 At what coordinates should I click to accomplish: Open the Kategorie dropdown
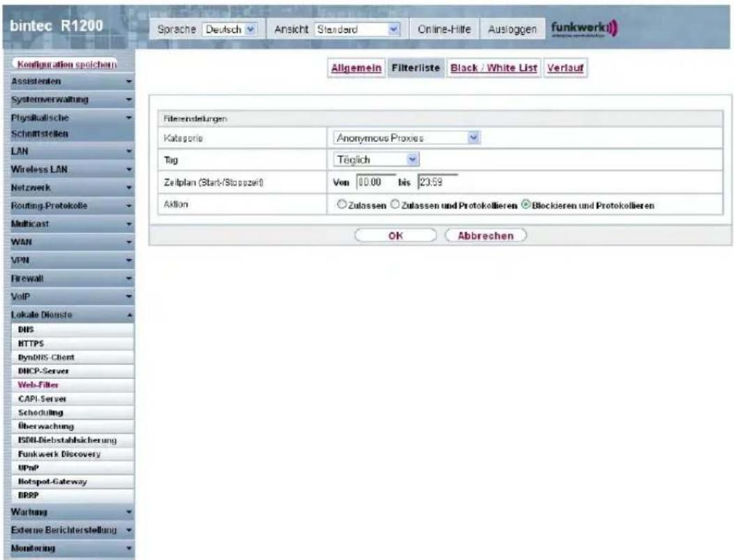407,138
